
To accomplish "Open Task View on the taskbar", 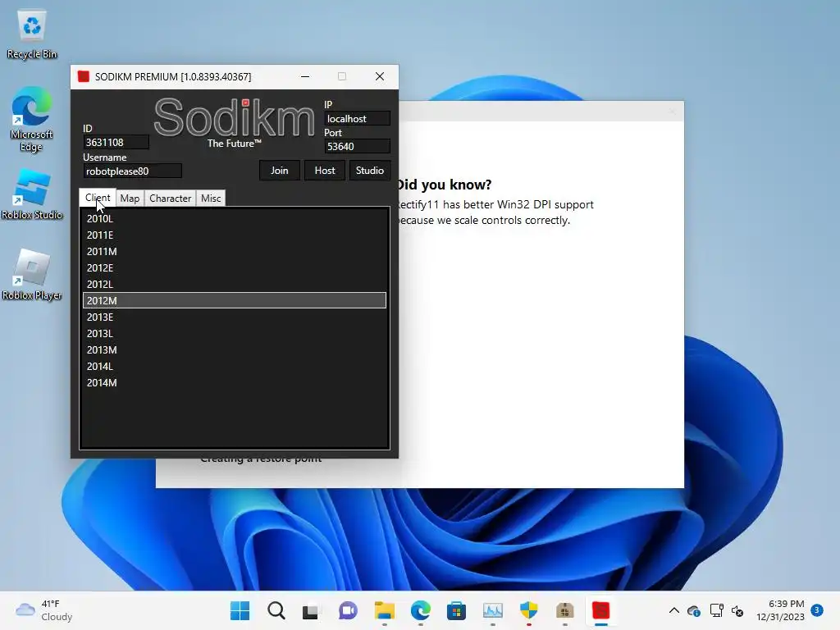I will click(x=310, y=610).
